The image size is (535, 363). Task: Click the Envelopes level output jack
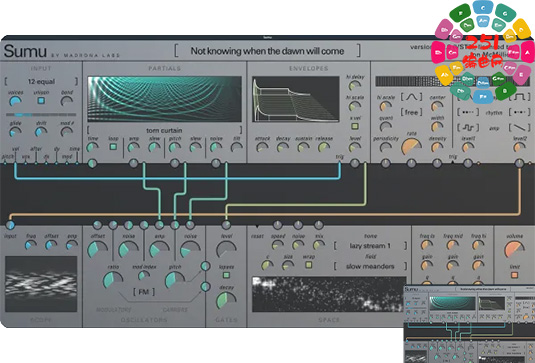(355, 163)
